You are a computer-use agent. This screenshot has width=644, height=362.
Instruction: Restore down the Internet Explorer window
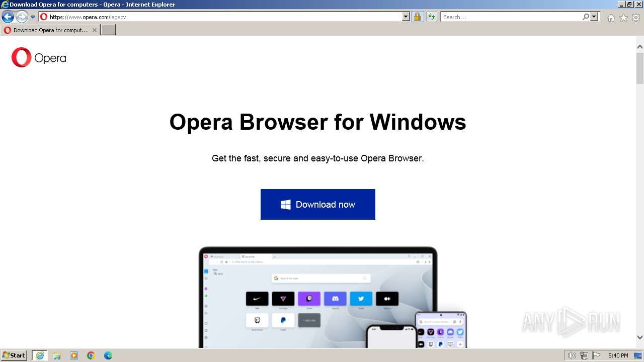[x=629, y=4]
